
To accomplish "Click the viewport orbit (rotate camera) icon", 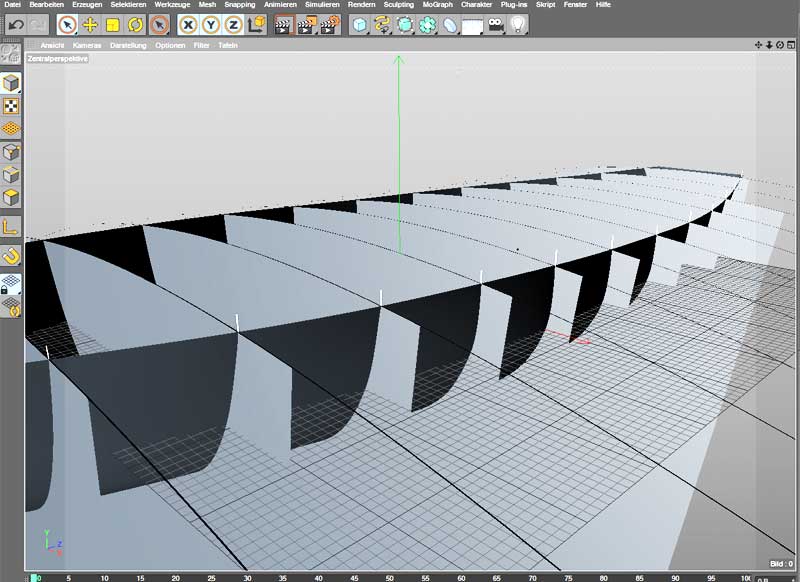I will pos(780,45).
